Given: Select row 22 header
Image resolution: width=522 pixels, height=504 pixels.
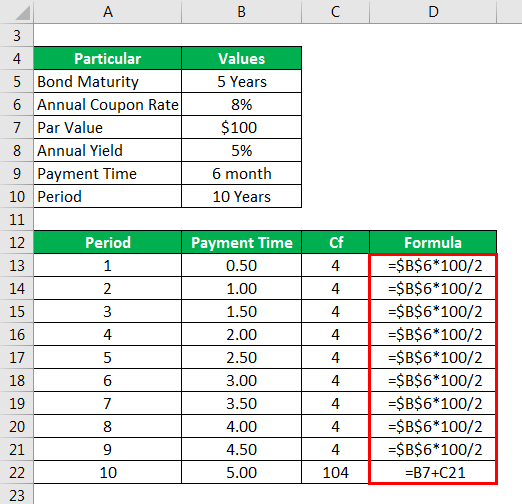Looking at the screenshot, I should (17, 472).
